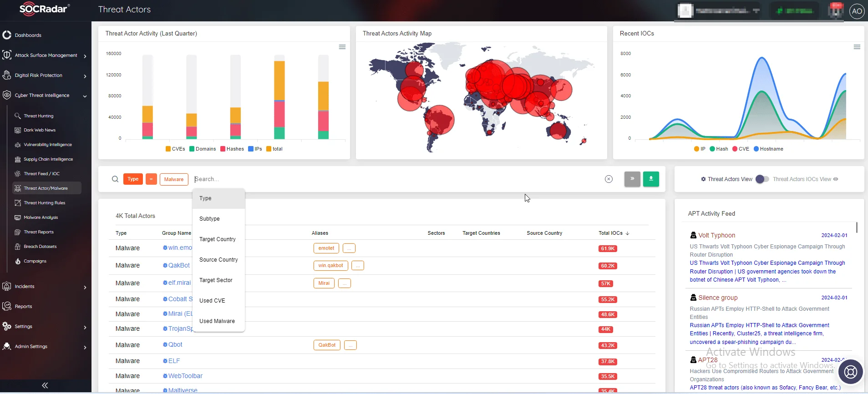868x394 pixels.
Task: Expand more aliases in emotet row
Action: [x=349, y=248]
